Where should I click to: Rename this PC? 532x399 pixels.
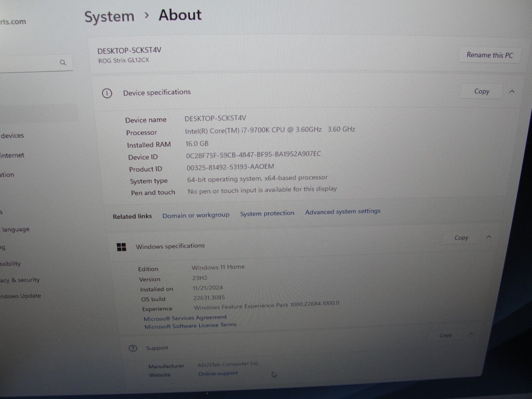click(x=489, y=55)
